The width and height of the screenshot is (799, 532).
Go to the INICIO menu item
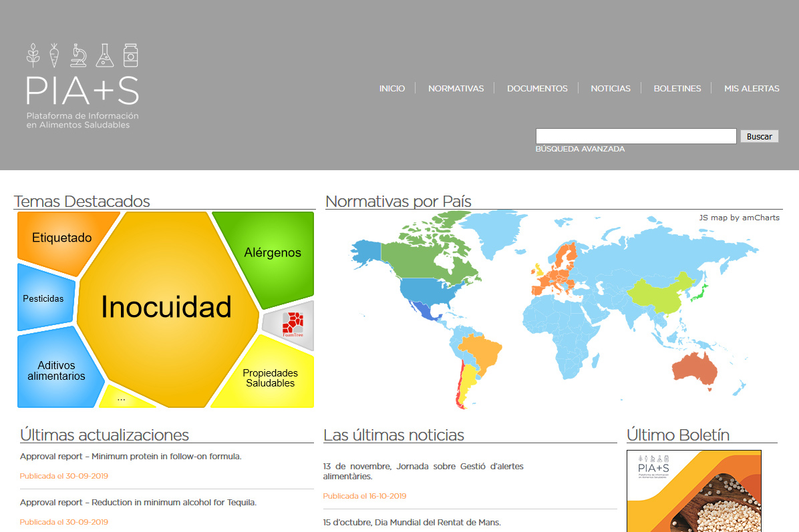click(392, 88)
